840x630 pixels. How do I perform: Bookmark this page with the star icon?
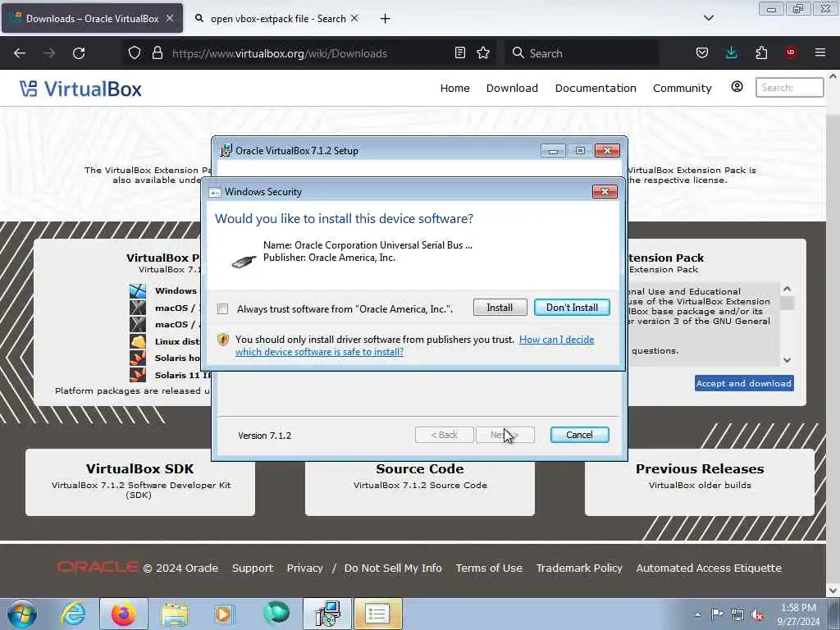coord(483,53)
